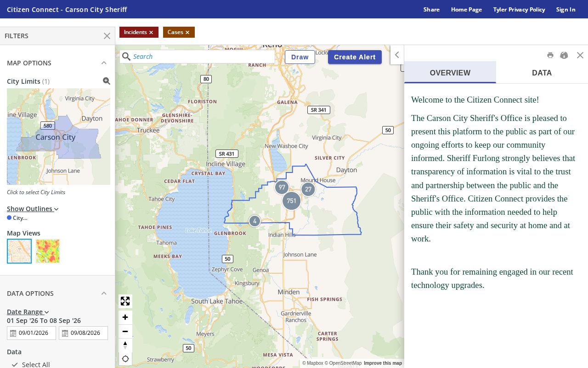
Task: Edit the end date 09/08/2026 field
Action: tap(83, 333)
